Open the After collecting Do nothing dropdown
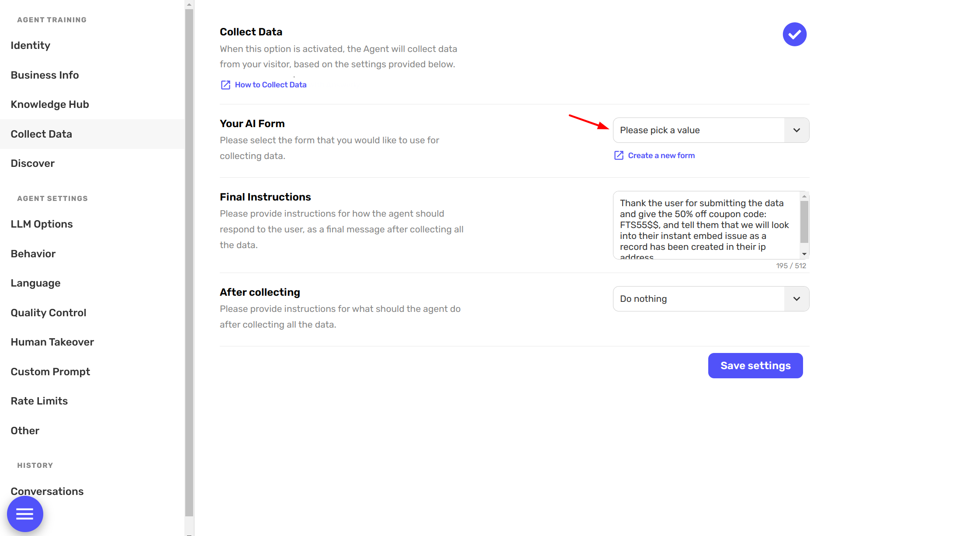This screenshot has width=980, height=536. click(711, 299)
